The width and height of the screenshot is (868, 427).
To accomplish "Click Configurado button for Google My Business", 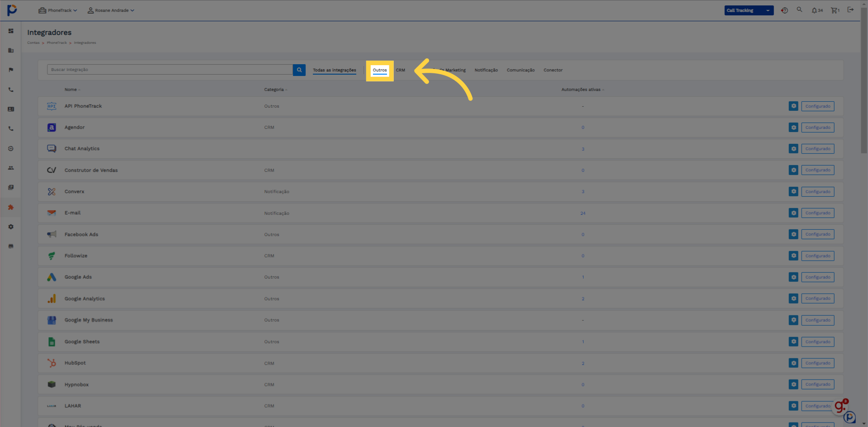I will coord(818,320).
